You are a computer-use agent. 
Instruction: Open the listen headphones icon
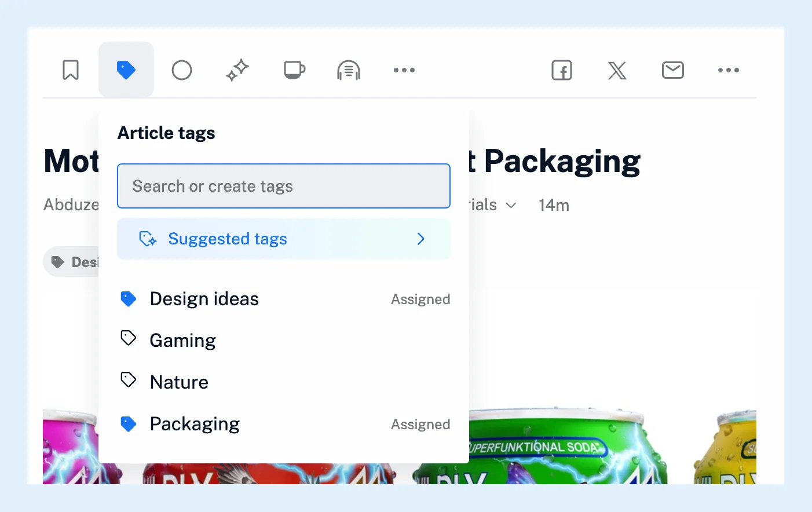(349, 70)
